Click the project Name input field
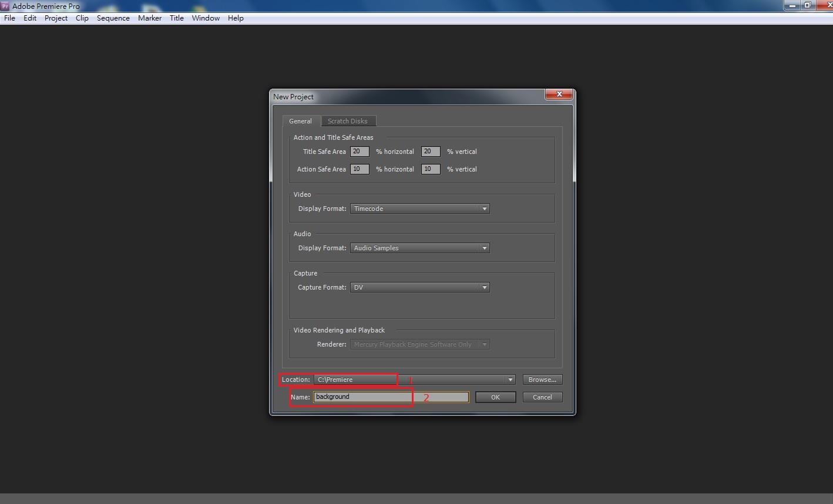The width and height of the screenshot is (833, 504). click(391, 397)
